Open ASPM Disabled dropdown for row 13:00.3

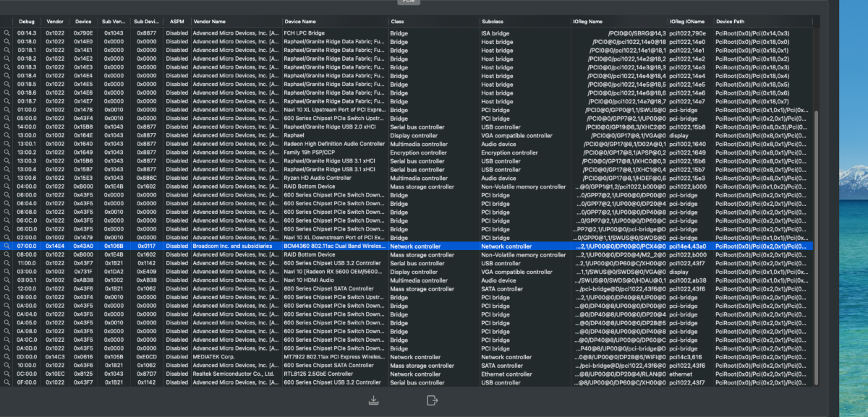(x=176, y=161)
